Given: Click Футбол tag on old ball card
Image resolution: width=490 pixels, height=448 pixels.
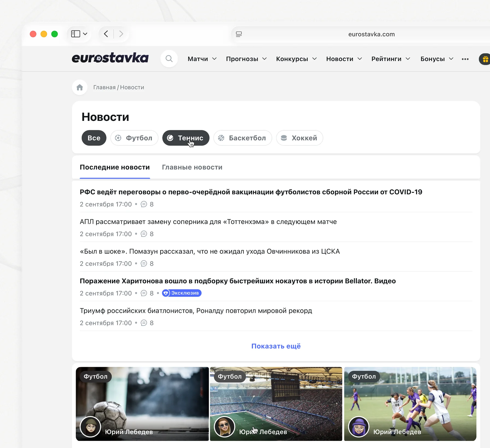Looking at the screenshot, I should click(x=95, y=377).
